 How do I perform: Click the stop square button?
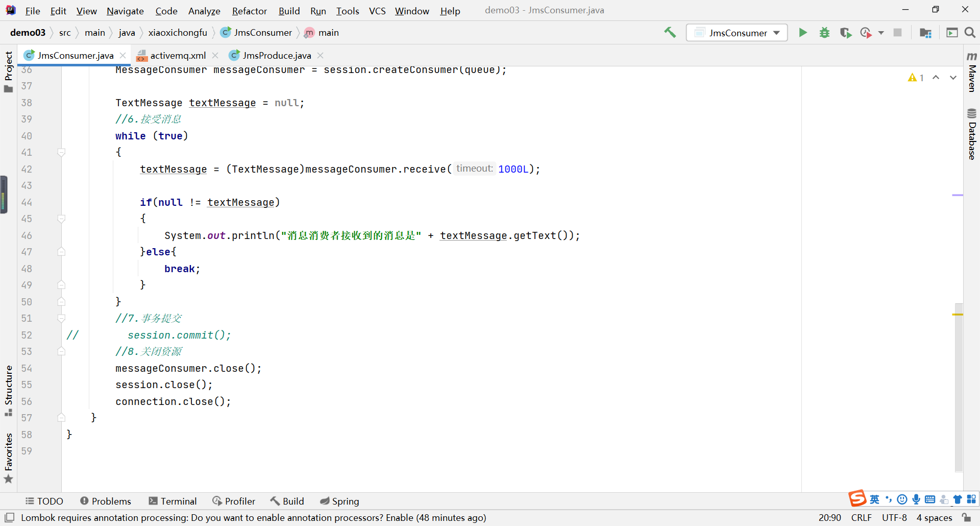897,33
